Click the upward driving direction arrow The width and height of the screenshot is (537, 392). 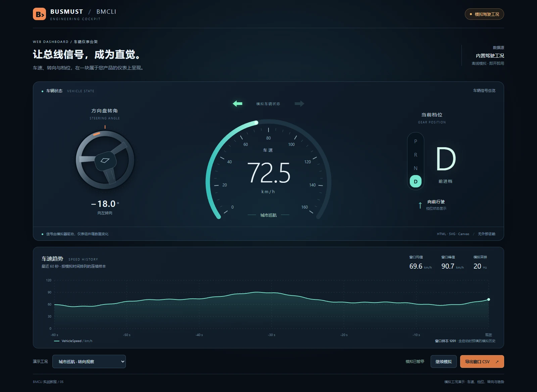(x=420, y=205)
